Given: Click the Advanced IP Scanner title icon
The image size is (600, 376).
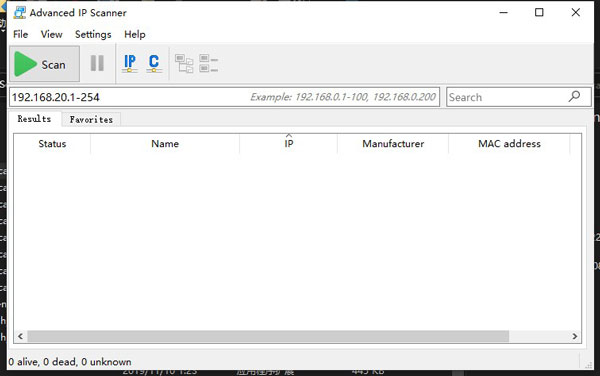Looking at the screenshot, I should (20, 13).
